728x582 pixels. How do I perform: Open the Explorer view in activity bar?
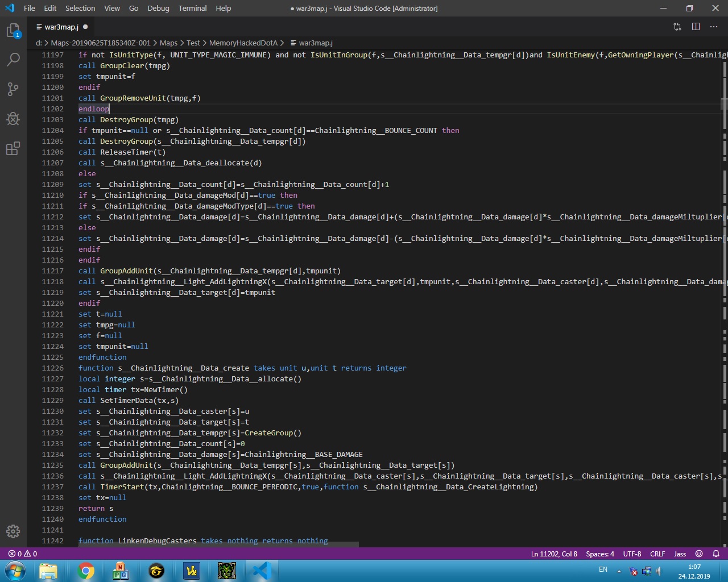[x=13, y=30]
